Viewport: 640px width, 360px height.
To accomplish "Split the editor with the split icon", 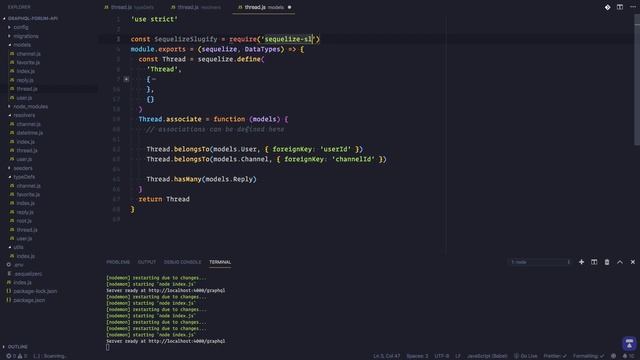I will (620, 7).
